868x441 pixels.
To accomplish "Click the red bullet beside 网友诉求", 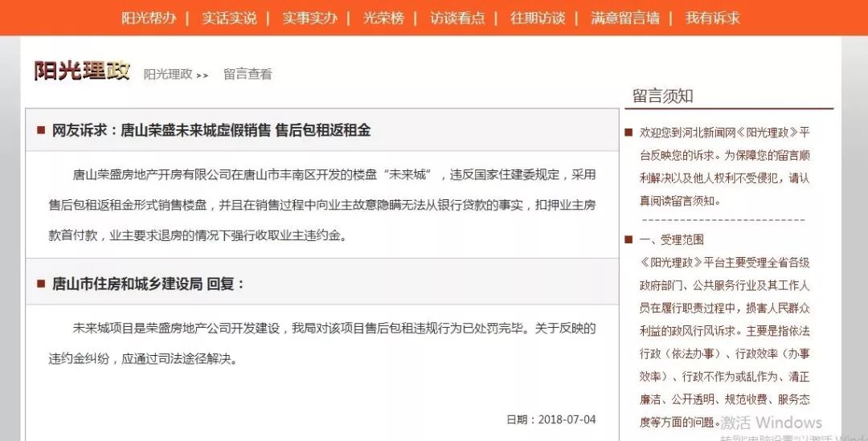I will (41, 130).
